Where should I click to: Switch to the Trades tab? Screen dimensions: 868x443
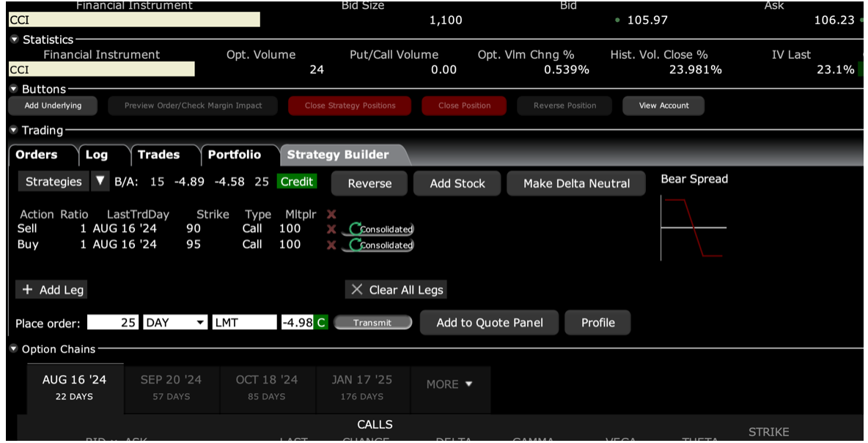[159, 155]
